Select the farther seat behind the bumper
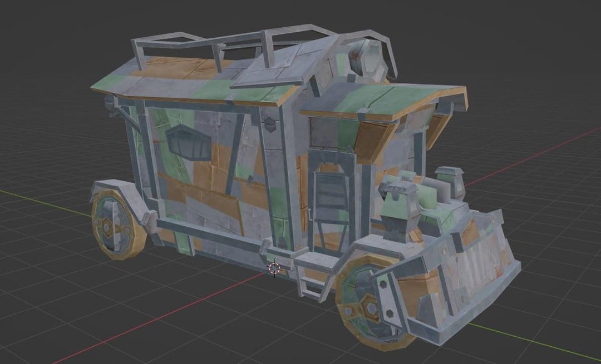The image size is (601, 364). (x=449, y=182)
